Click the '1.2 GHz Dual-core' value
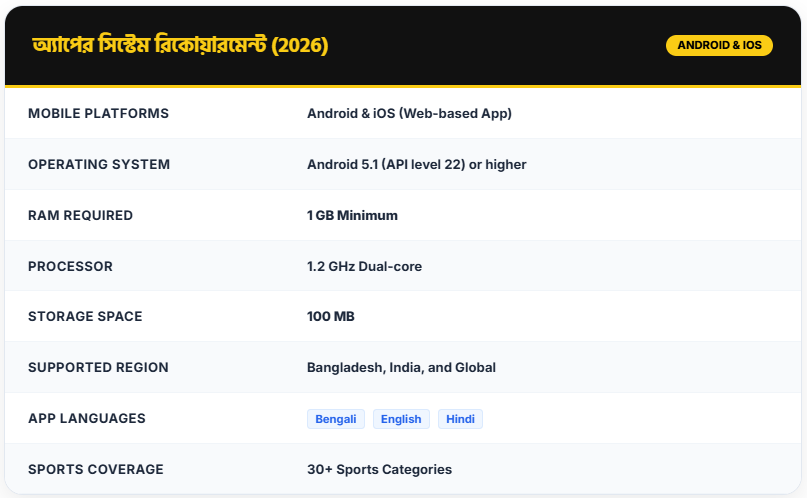Image resolution: width=807 pixels, height=498 pixels. point(364,267)
